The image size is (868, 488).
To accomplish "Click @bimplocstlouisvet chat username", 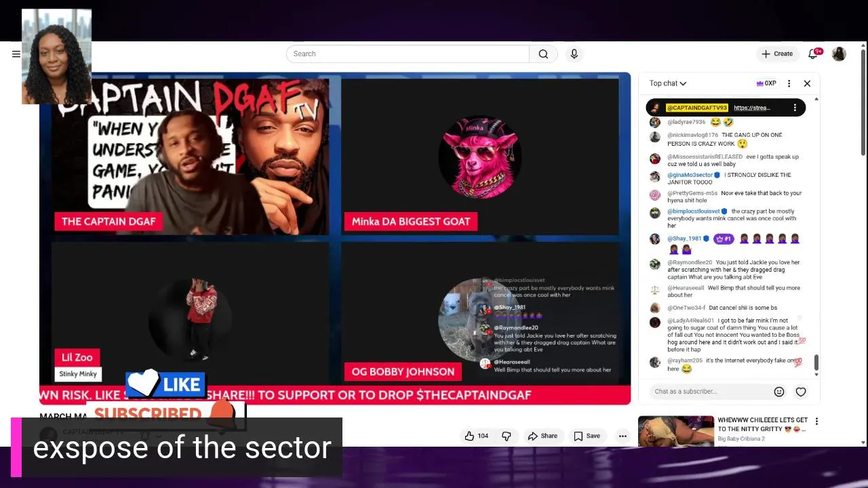I will (693, 211).
